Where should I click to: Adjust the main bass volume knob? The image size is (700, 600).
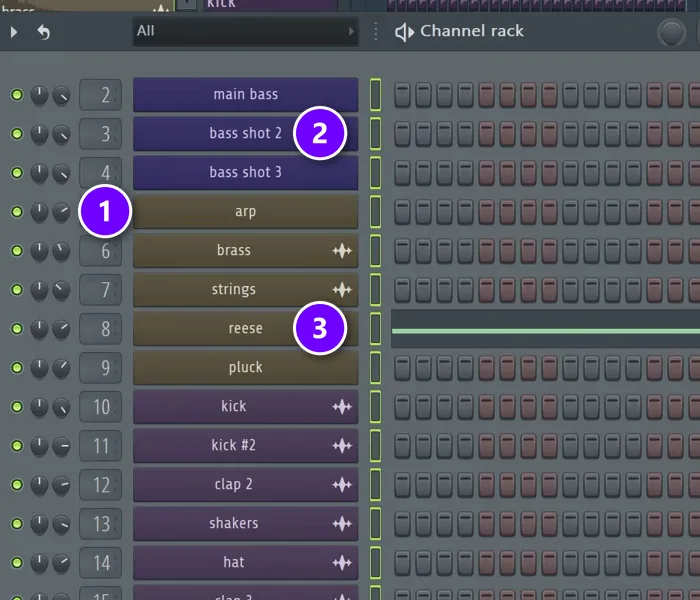(61, 96)
